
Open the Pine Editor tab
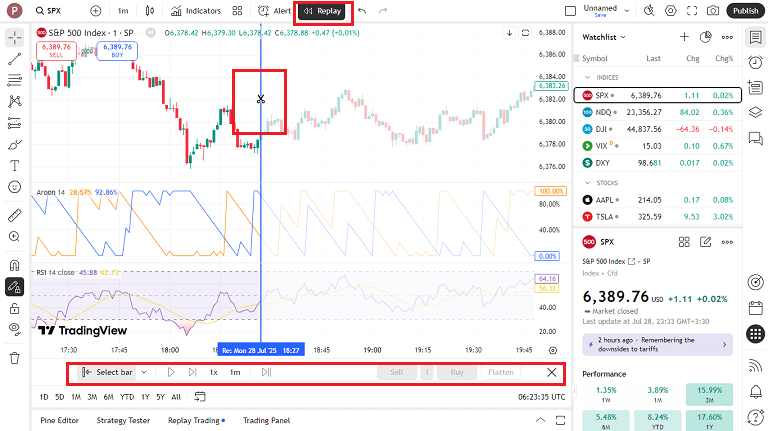[x=60, y=420]
